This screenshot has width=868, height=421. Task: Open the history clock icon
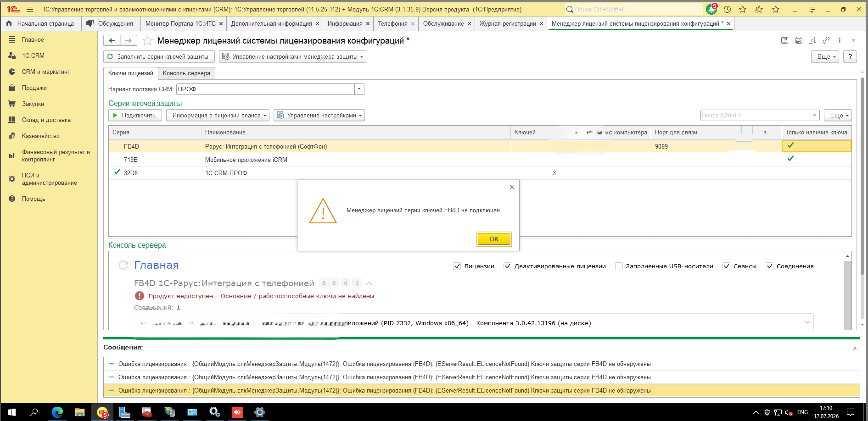click(x=727, y=9)
